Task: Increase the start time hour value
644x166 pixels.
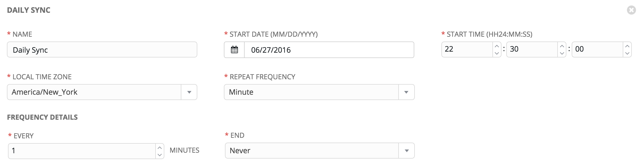Action: 496,46
